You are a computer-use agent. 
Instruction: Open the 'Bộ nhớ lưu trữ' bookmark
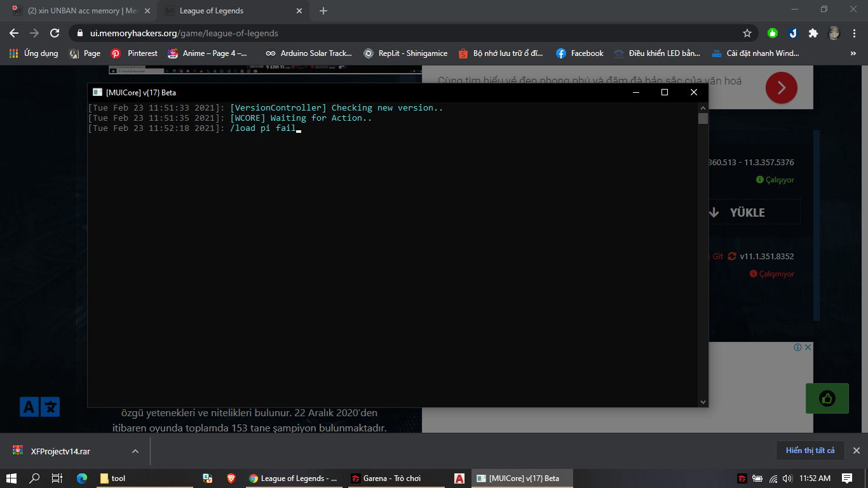coord(501,53)
